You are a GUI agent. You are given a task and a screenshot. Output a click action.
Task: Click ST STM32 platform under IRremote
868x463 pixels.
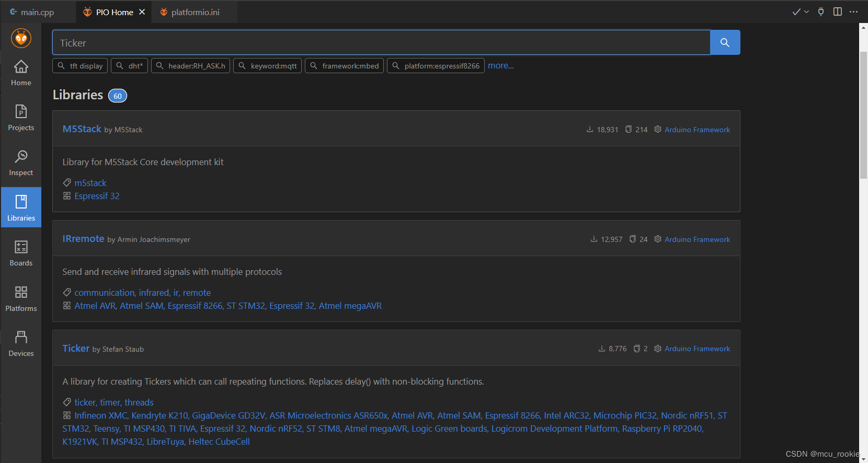[246, 306]
